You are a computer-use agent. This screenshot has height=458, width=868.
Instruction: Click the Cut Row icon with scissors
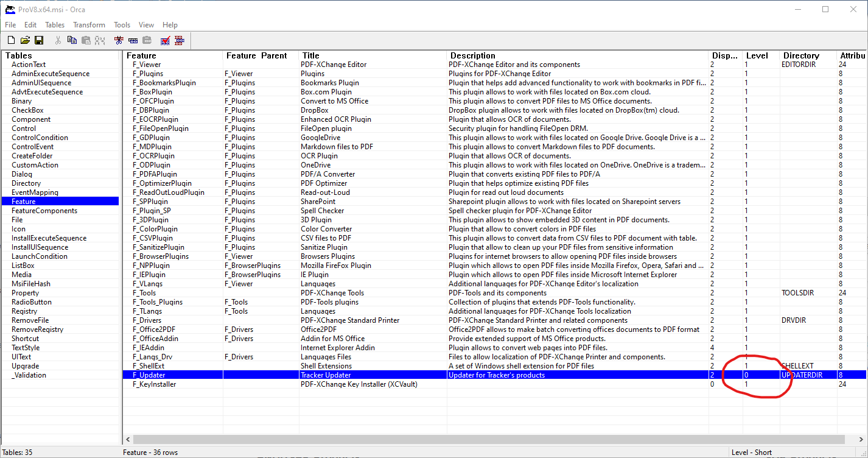coord(119,40)
